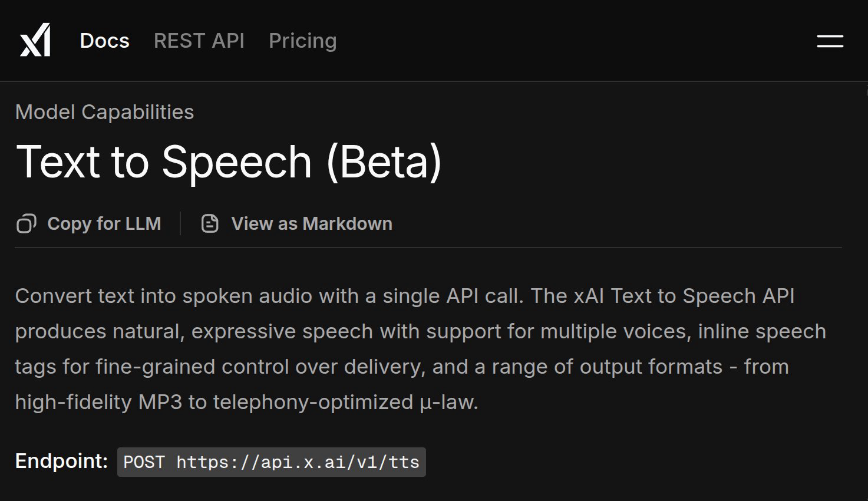Go to the Pricing page

point(302,41)
